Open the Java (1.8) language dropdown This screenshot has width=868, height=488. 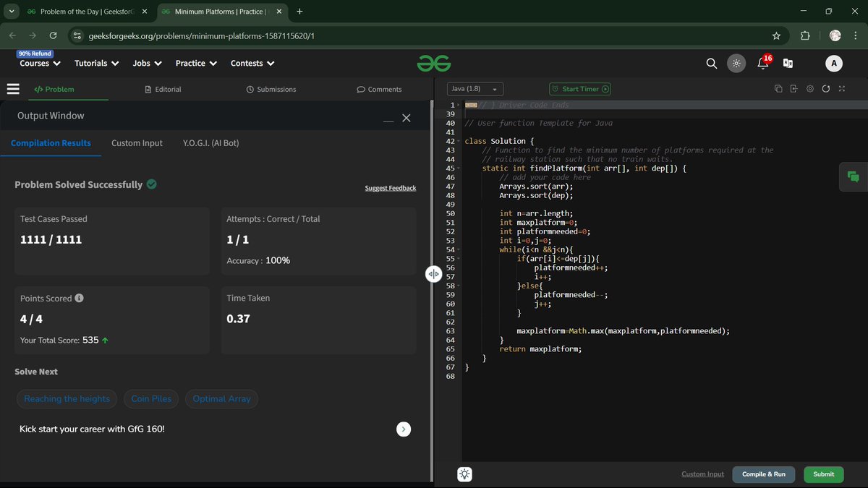click(x=475, y=89)
